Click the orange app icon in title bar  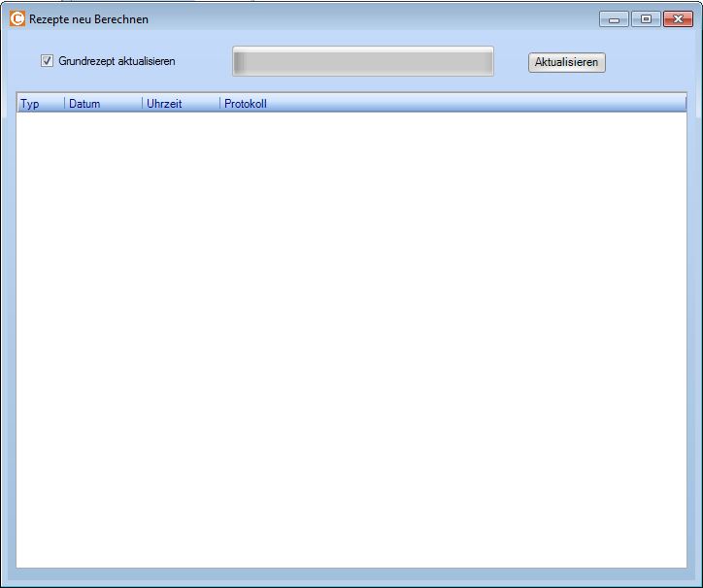coord(17,18)
